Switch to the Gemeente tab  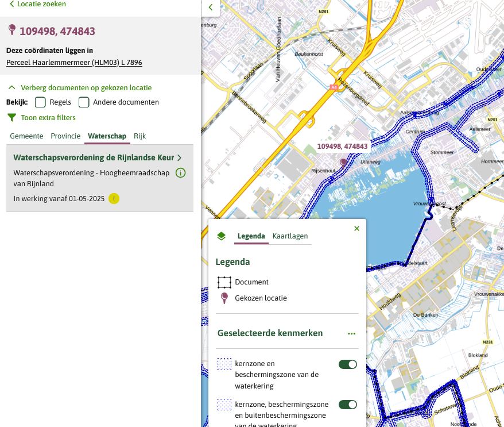coord(26,136)
